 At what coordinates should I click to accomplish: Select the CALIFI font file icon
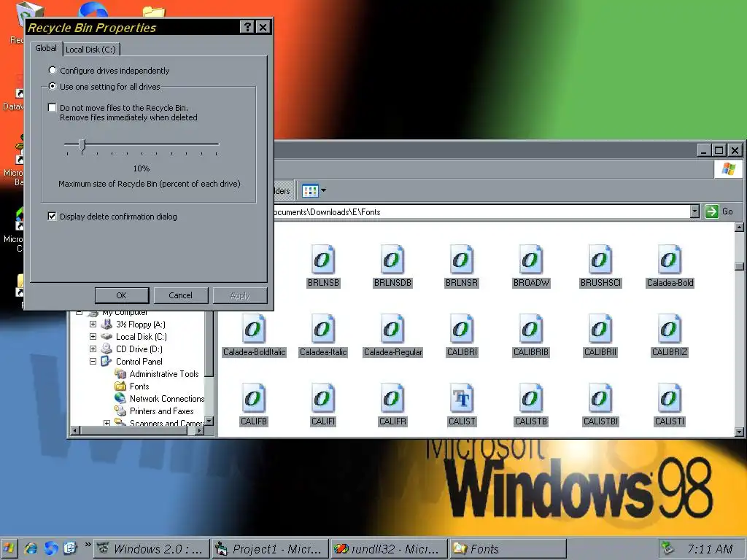point(323,398)
